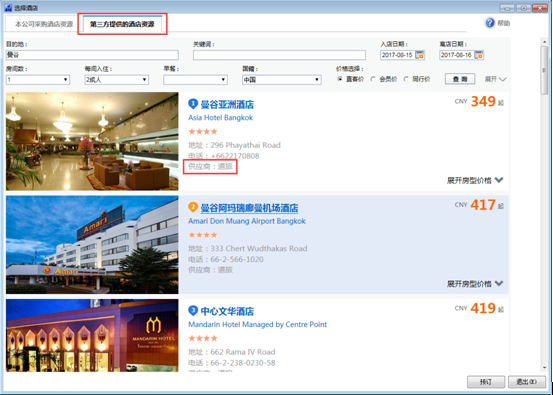Click Amari Don Muang Airport Bangkok name
553x395 pixels.
pyautogui.click(x=247, y=221)
